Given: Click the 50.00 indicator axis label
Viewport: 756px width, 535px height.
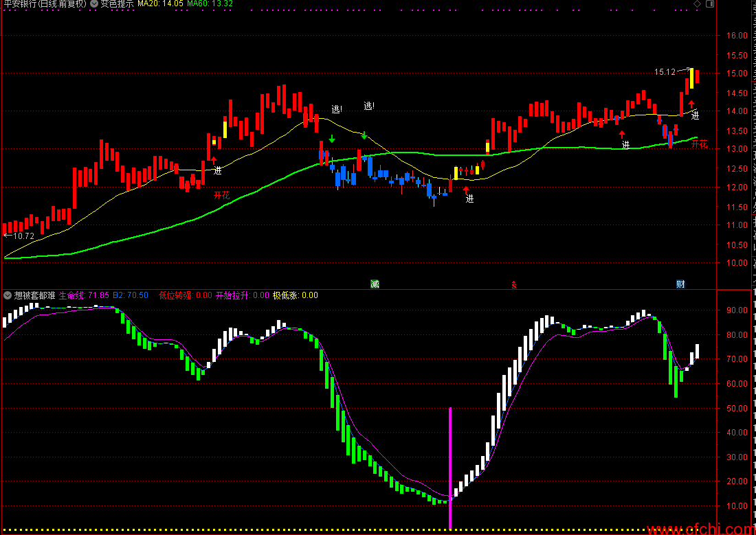Looking at the screenshot, I should (x=736, y=409).
